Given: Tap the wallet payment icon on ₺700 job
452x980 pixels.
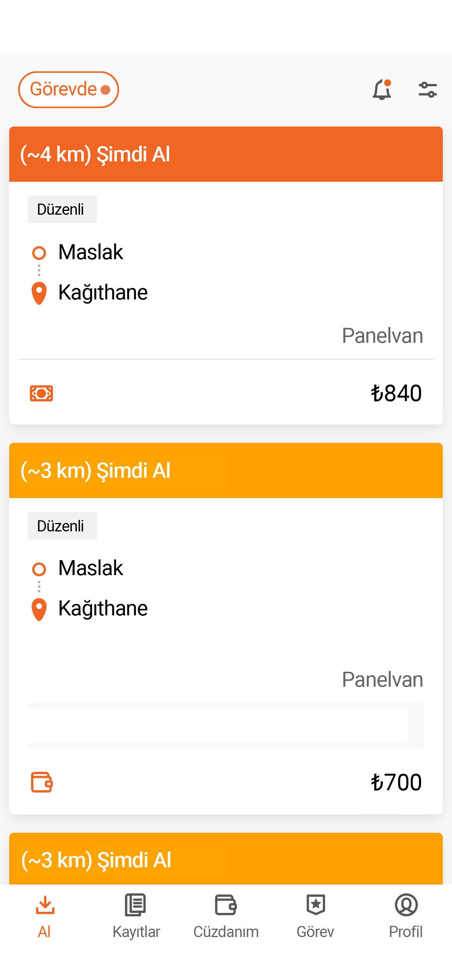Looking at the screenshot, I should (41, 782).
